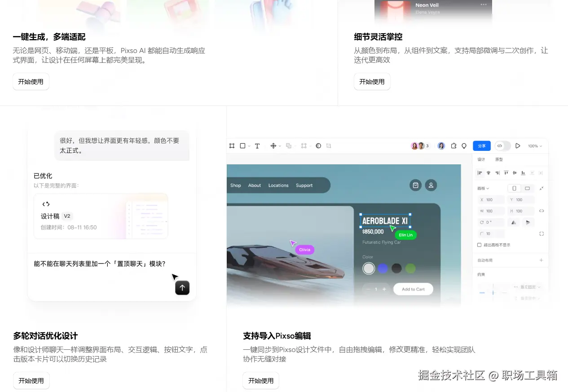Screen dimensions: 568x392
Task: Click the collapse-to-fit arrows icon
Action: (542, 188)
